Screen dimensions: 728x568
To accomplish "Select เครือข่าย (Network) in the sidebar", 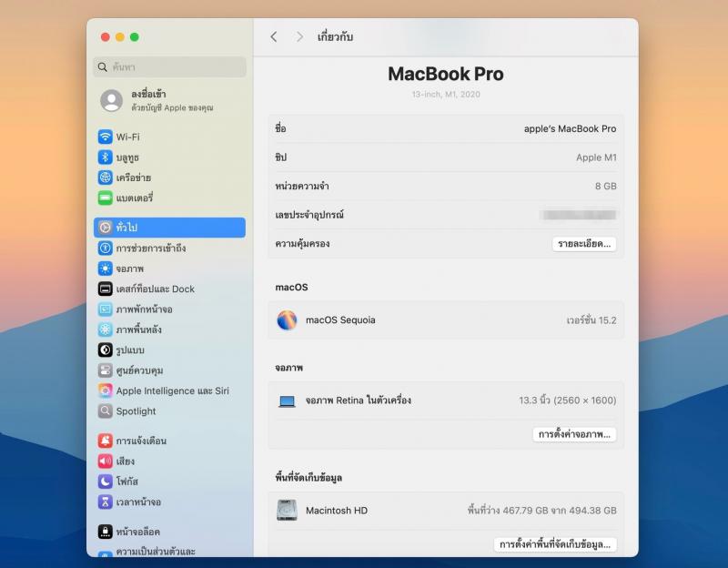I will click(169, 177).
